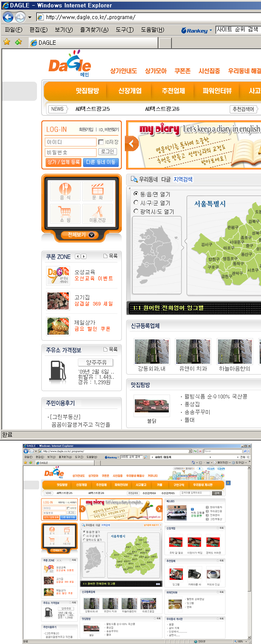Click address bar URL in enlarged screenshot

[x=90, y=17]
